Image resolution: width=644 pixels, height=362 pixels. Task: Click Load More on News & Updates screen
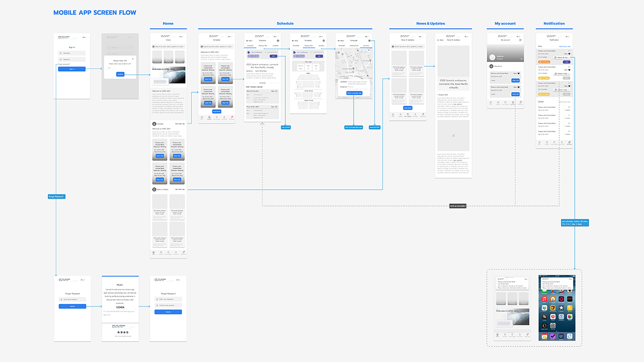pyautogui.click(x=407, y=107)
